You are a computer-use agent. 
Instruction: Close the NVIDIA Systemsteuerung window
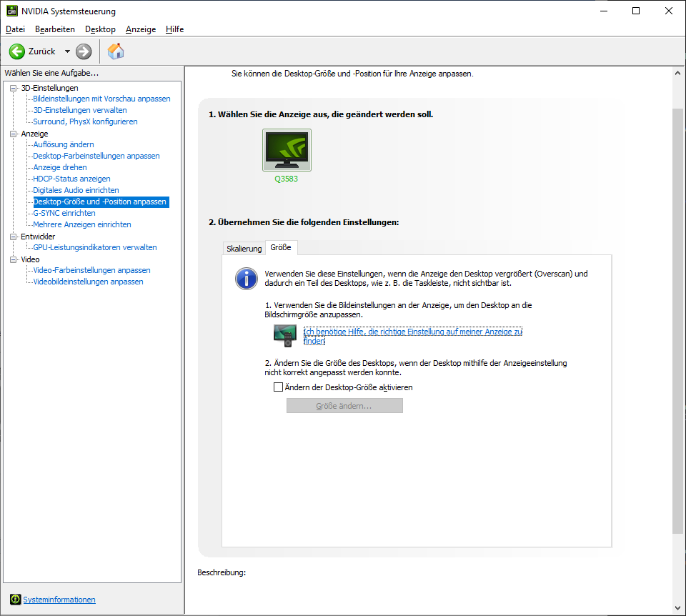coord(669,11)
